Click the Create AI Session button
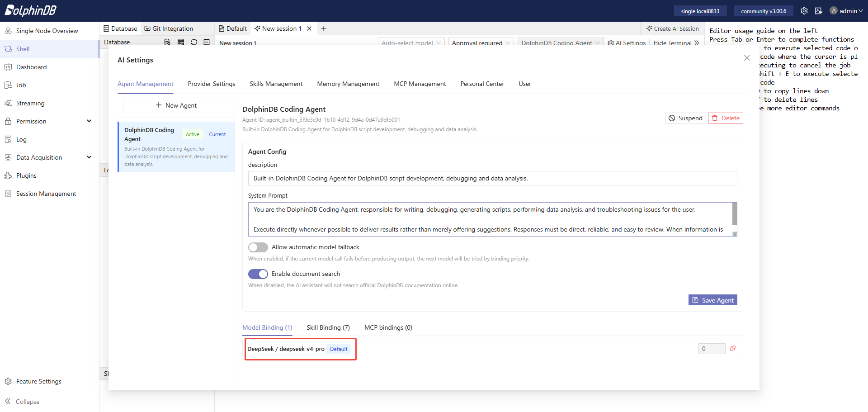 tap(673, 28)
